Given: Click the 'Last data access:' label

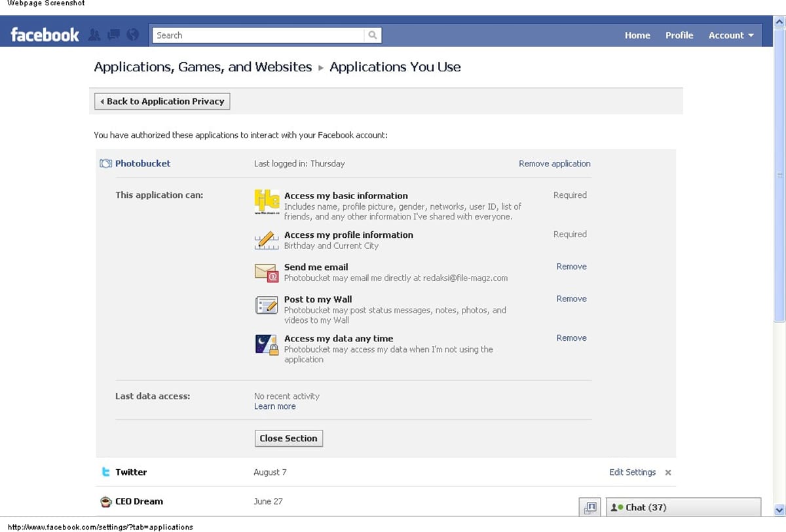Looking at the screenshot, I should coord(153,396).
